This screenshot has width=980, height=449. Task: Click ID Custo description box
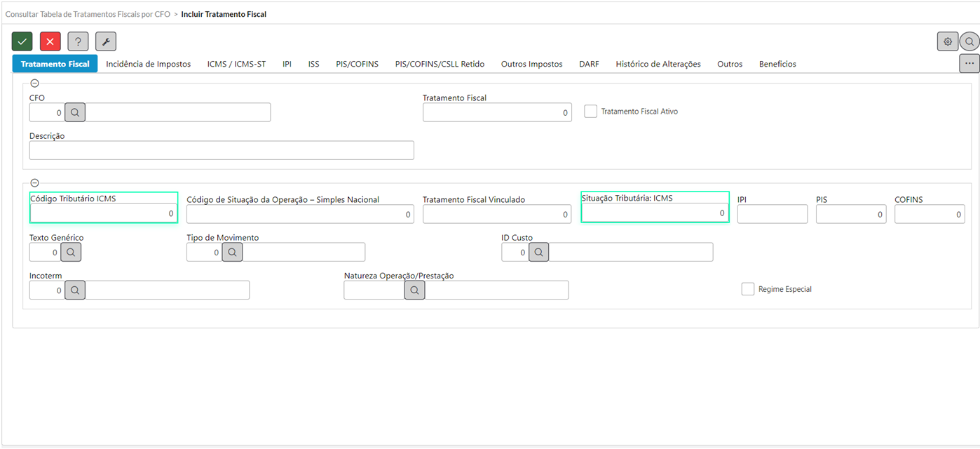tap(632, 252)
